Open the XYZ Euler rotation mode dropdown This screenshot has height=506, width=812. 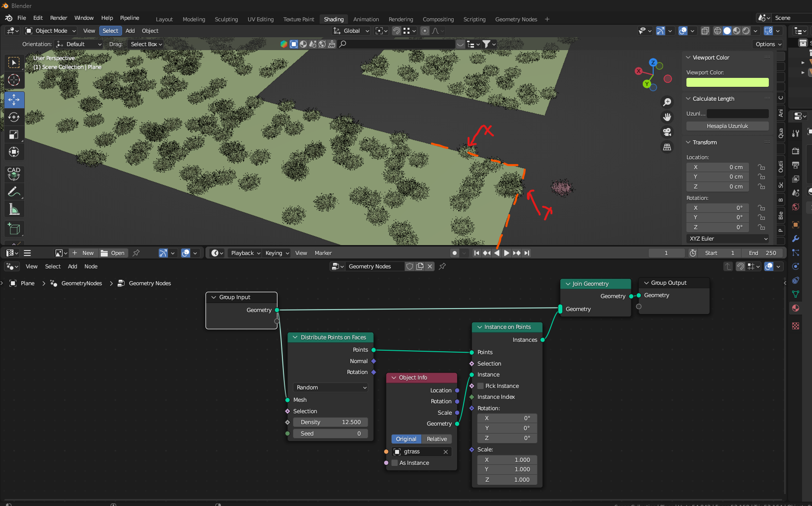pos(728,239)
